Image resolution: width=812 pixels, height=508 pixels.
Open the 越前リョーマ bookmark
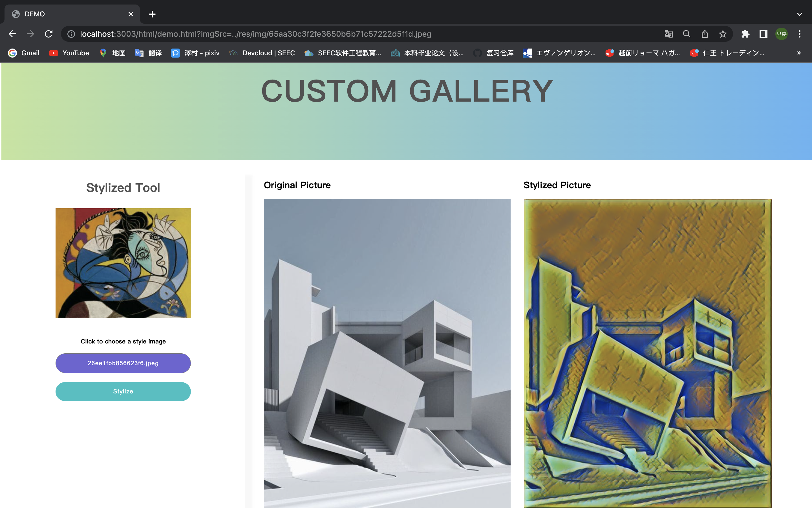click(643, 53)
